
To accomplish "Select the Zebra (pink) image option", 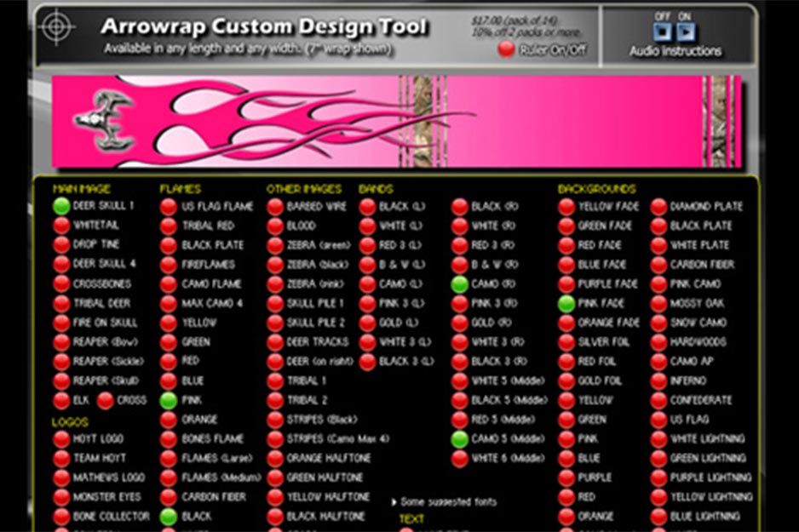I will coord(275,284).
